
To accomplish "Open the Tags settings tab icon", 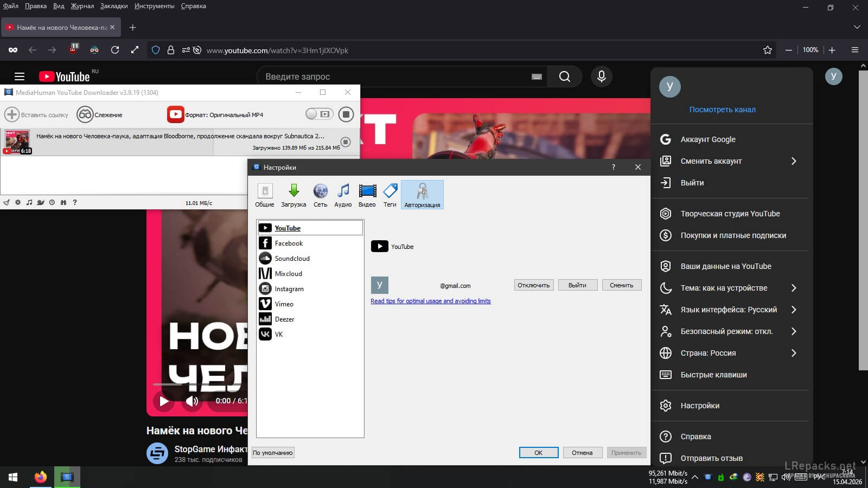I will pos(390,192).
